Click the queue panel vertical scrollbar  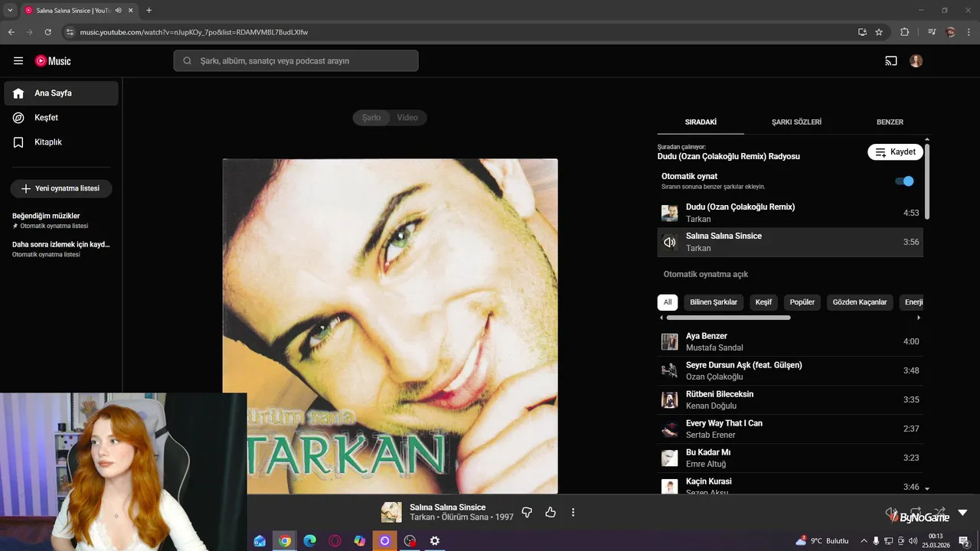point(927,181)
